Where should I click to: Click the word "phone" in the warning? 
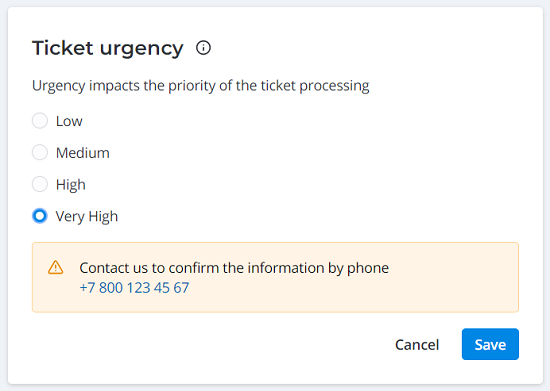(x=368, y=269)
